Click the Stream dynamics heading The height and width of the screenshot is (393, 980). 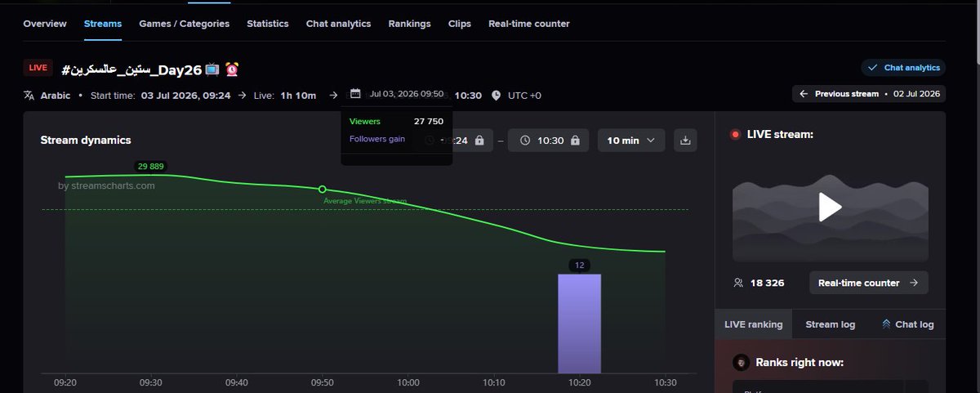86,141
